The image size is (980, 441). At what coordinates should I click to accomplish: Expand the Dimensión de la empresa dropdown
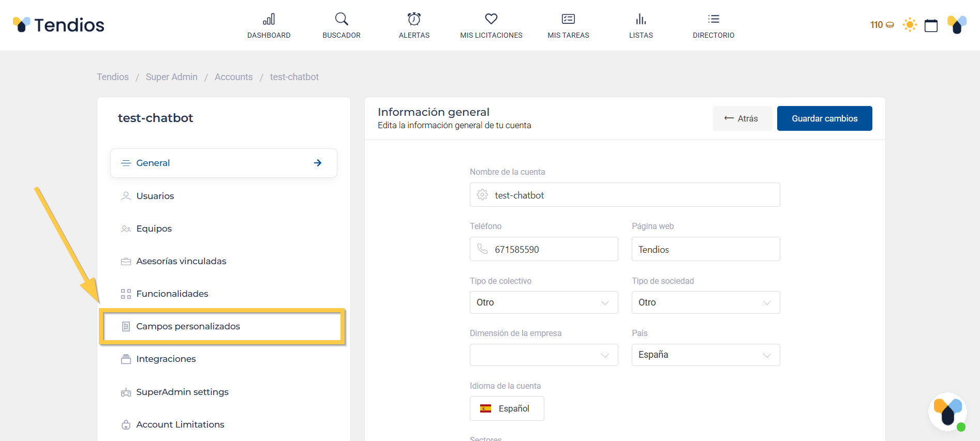coord(543,355)
